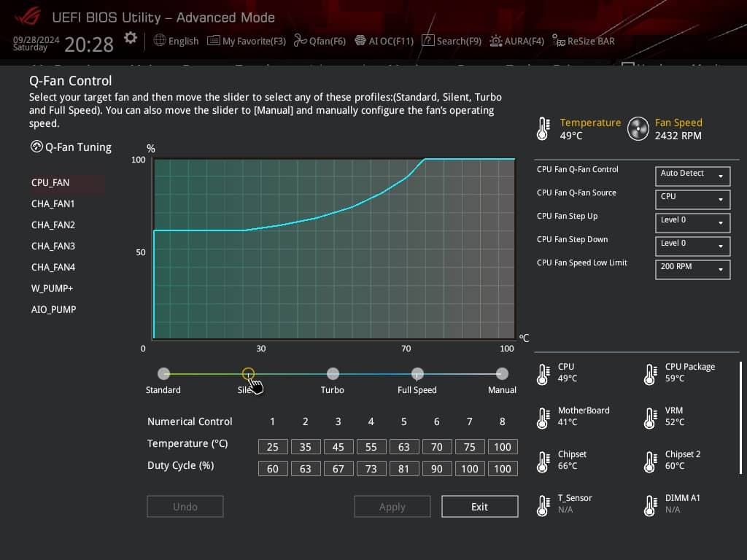Viewport: 747px width, 560px height.
Task: Click the DIMM A1 thermometer icon
Action: point(650,506)
